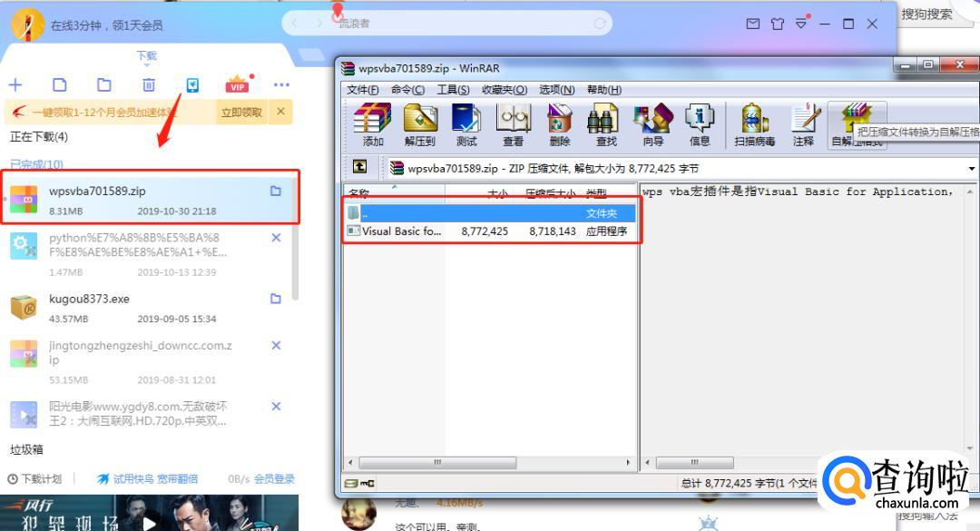The image size is (980, 531).
Task: Open the Options (选项) menu
Action: [557, 90]
